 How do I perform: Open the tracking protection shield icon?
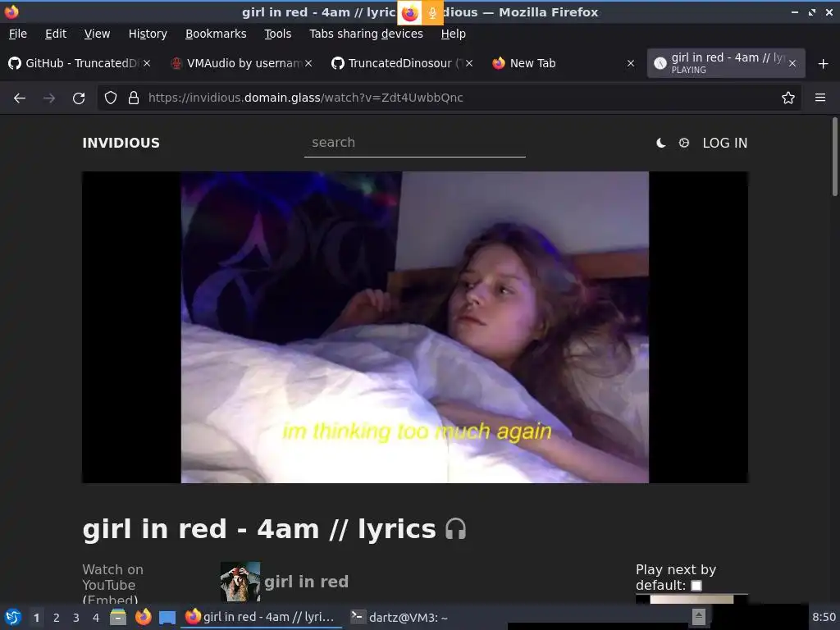pyautogui.click(x=111, y=98)
